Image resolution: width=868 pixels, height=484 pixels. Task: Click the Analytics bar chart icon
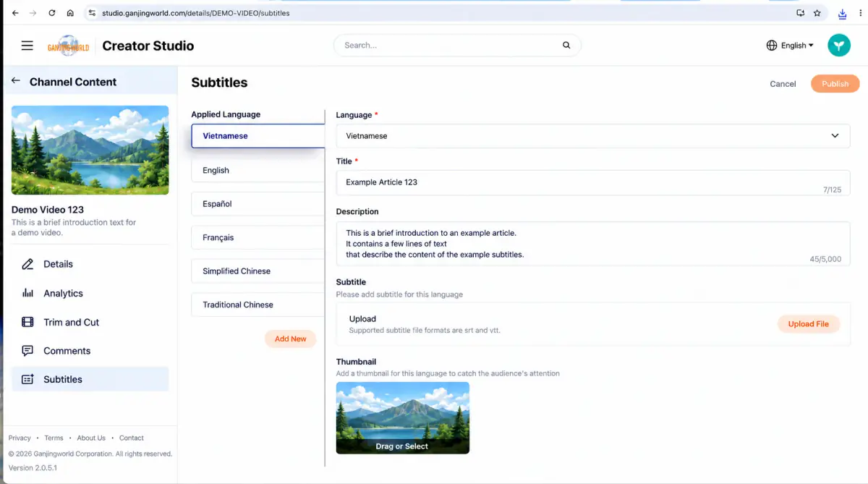tap(27, 293)
